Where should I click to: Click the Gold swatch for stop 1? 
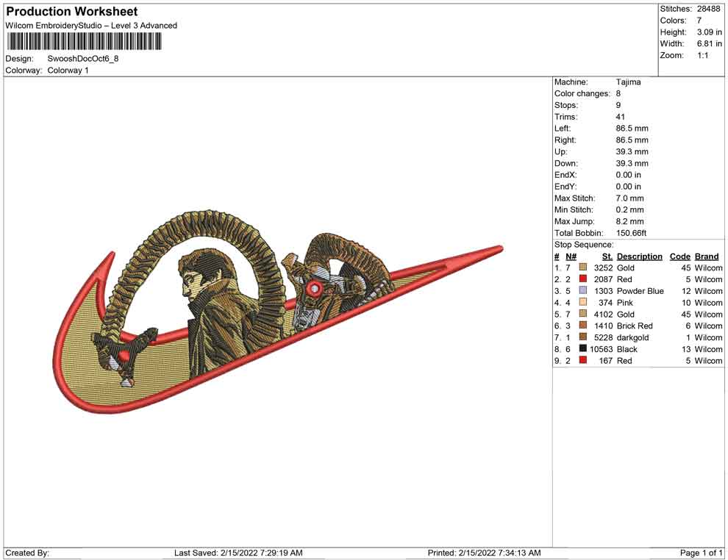pyautogui.click(x=583, y=268)
